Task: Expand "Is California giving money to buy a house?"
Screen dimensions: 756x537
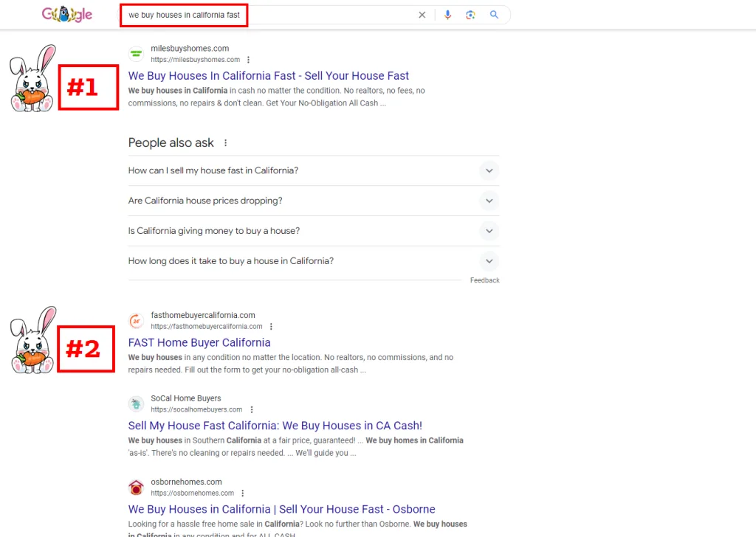Action: (x=488, y=231)
